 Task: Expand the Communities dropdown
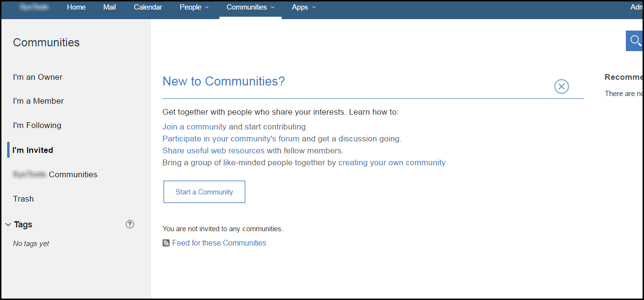click(x=250, y=7)
